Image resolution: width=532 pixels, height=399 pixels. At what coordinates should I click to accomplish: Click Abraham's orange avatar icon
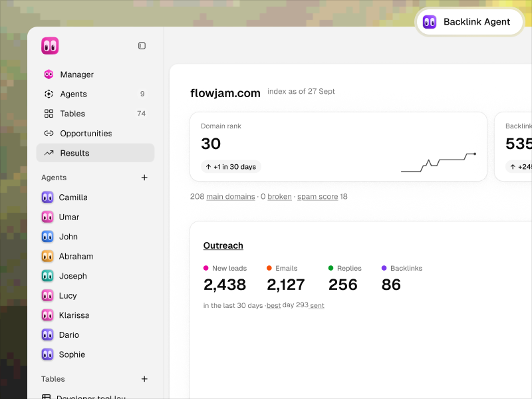47,256
